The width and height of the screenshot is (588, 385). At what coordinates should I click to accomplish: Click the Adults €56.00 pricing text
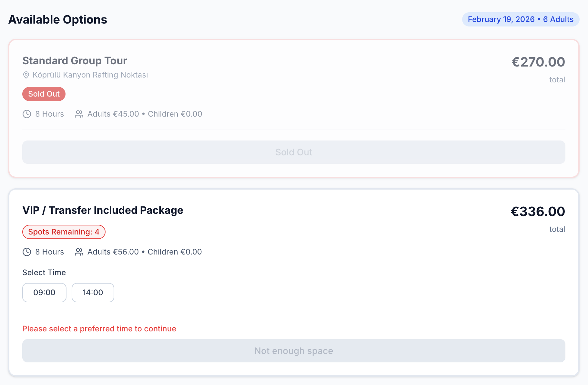click(x=113, y=252)
